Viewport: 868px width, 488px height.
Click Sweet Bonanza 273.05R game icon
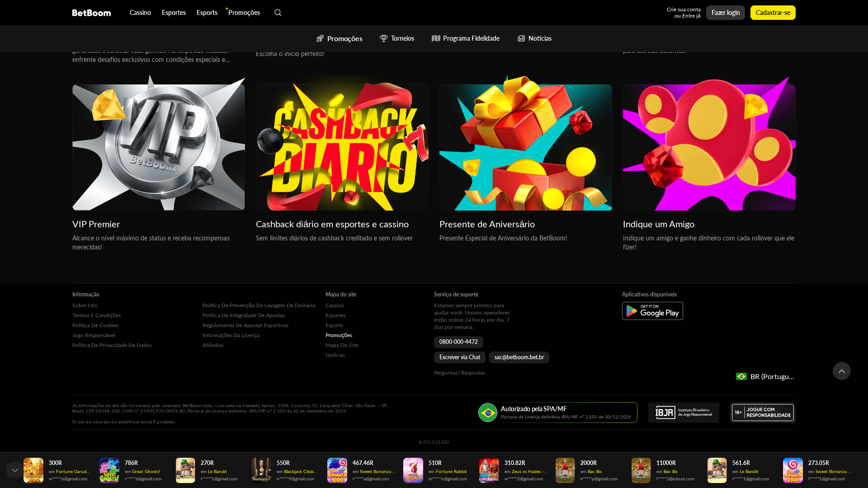[x=793, y=470]
